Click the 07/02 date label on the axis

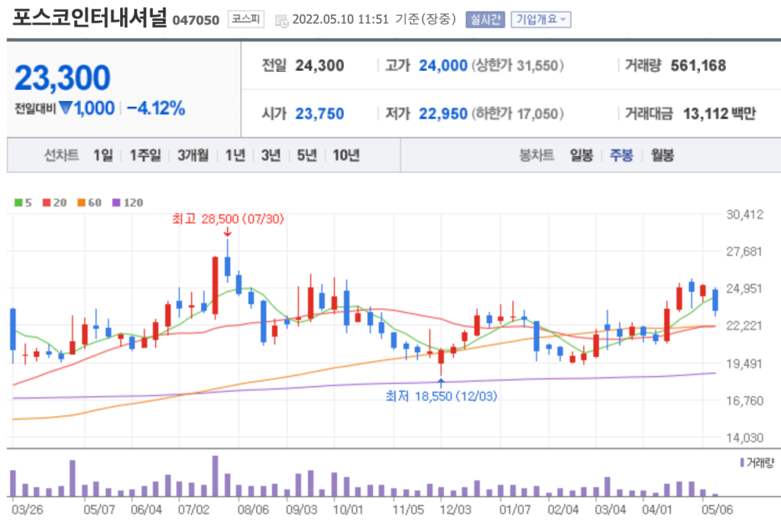[x=194, y=509]
